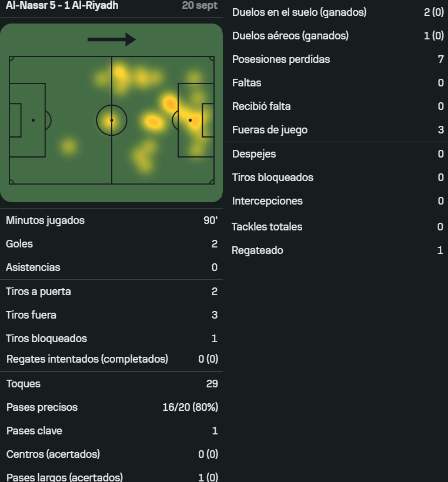
Task: Select the Regateado stat row
Action: coord(336,250)
